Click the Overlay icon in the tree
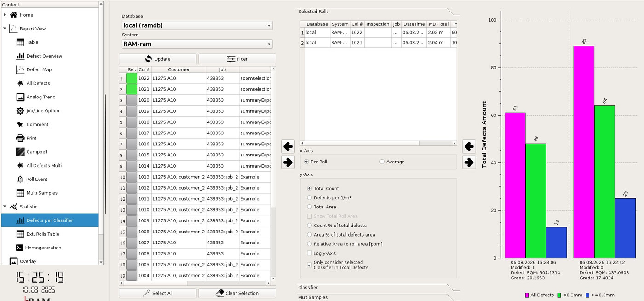The height and width of the screenshot is (301, 644). click(x=13, y=261)
